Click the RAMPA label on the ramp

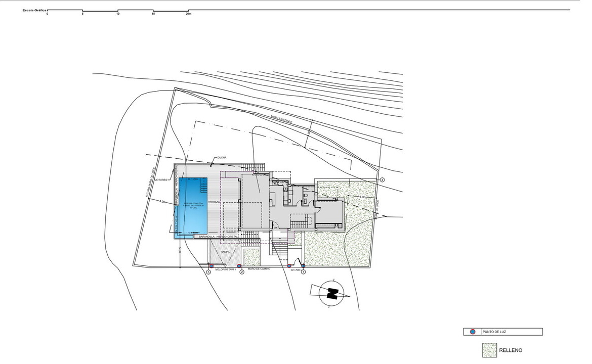click(226, 251)
